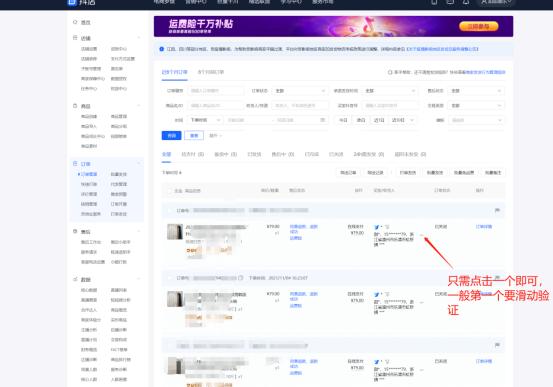Screen dimensions: 553x387
Task: Focus the 收件人/手机 input field
Action: [x=300, y=105]
